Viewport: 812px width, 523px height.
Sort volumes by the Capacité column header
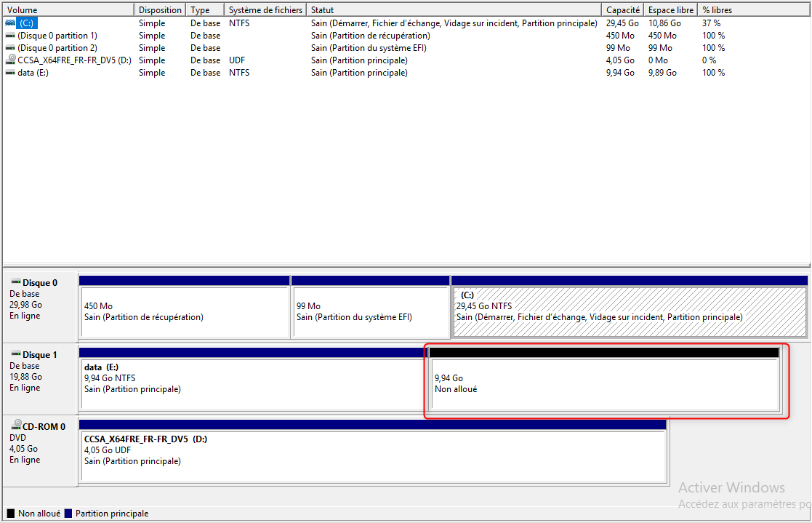click(x=623, y=9)
